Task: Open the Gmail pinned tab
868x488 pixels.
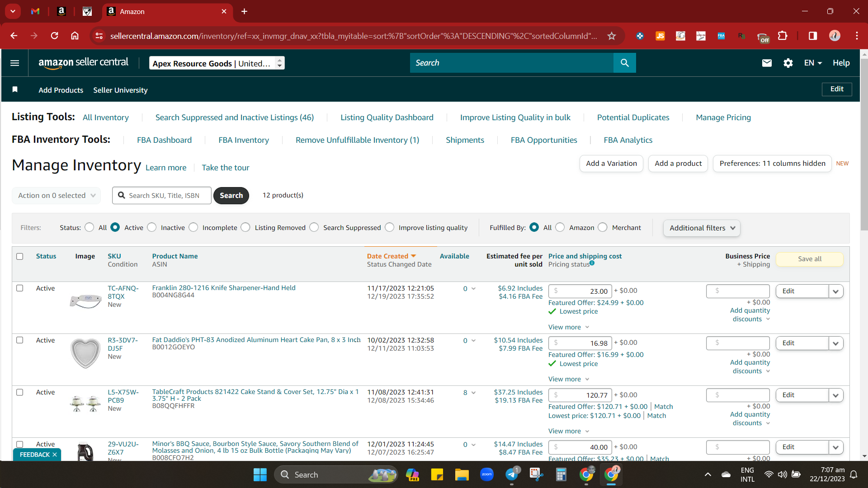Action: (x=35, y=11)
